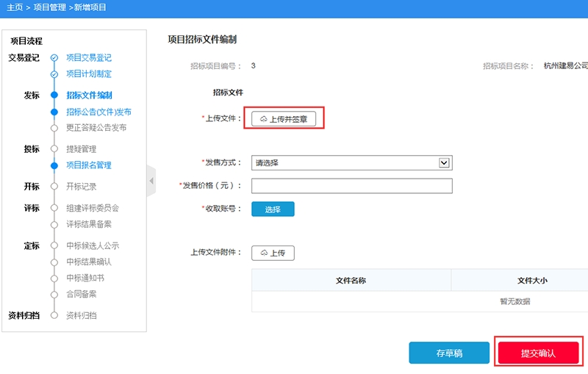Go to 主页 in the breadcrumb
588x374 pixels.
pyautogui.click(x=14, y=7)
